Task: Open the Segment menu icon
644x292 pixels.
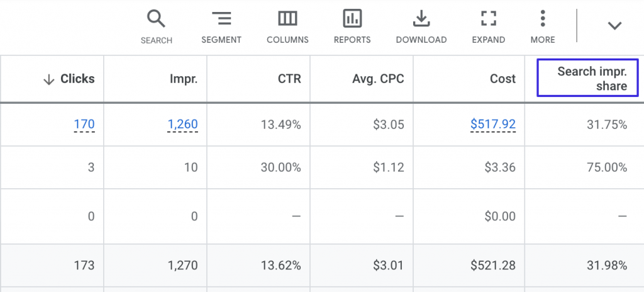Action: click(x=221, y=20)
